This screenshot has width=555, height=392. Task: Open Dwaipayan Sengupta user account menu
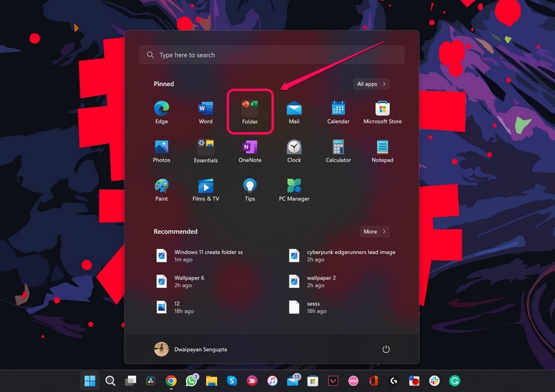[x=191, y=350]
